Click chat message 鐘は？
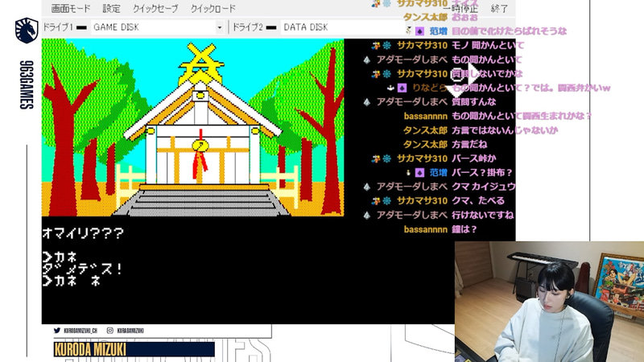 coord(464,229)
